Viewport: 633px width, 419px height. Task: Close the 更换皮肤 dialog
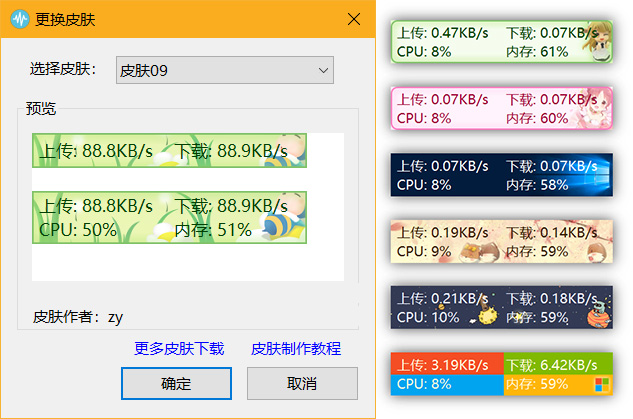click(x=354, y=19)
